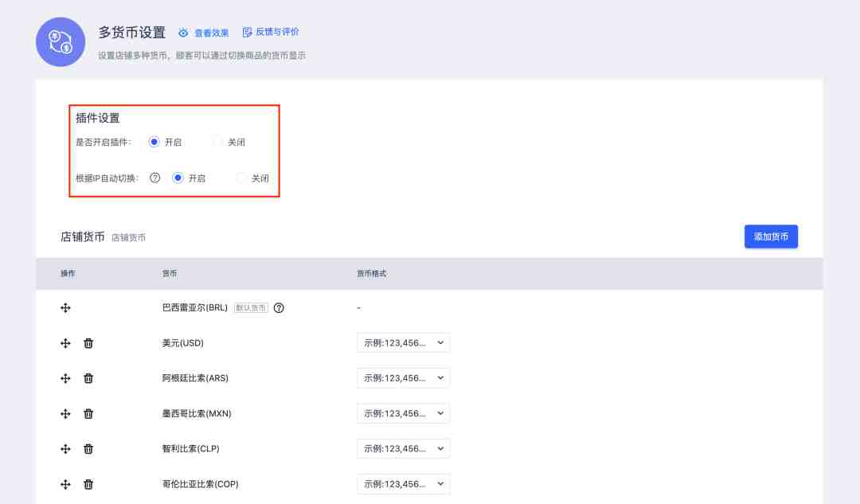860x504 pixels.
Task: Click the move handle for 美元(USD)
Action: click(x=65, y=343)
